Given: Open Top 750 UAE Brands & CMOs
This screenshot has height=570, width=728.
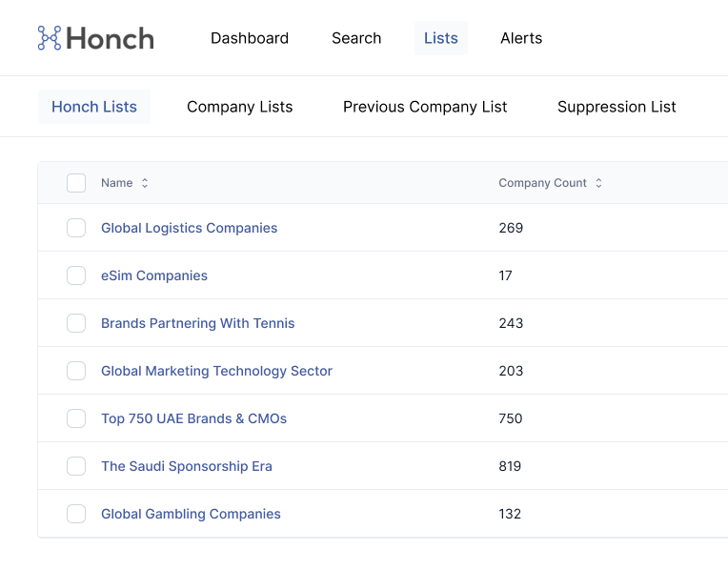Looking at the screenshot, I should [x=193, y=418].
